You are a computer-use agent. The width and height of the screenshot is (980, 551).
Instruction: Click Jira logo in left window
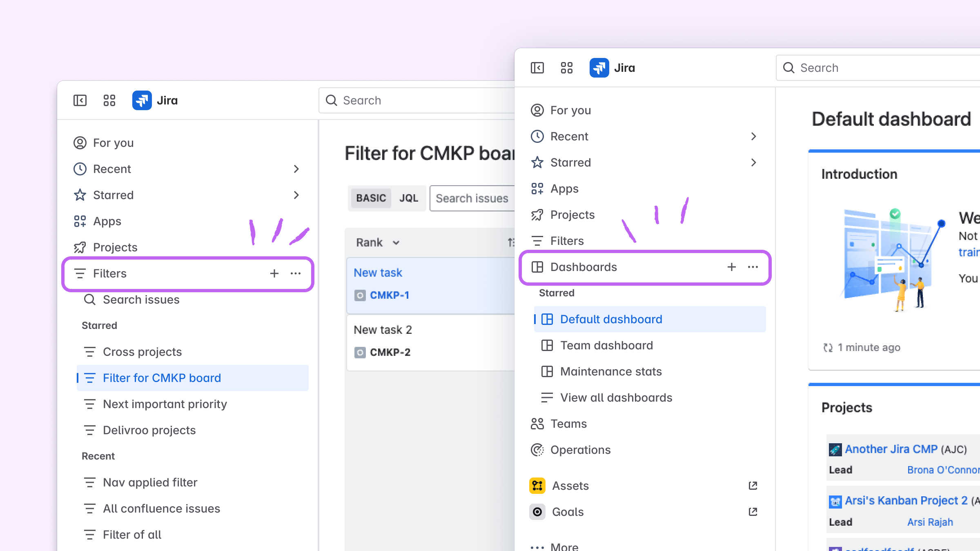(142, 100)
